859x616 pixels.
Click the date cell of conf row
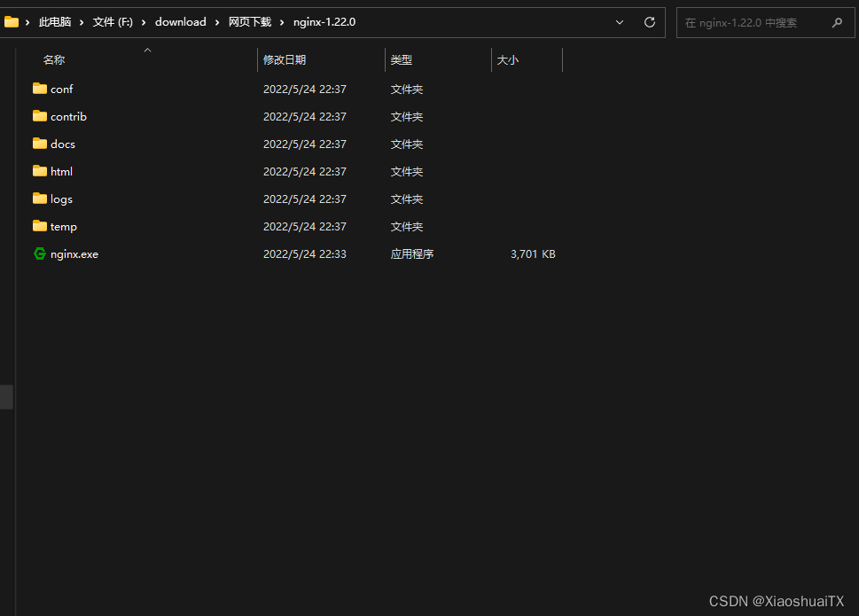tap(305, 90)
